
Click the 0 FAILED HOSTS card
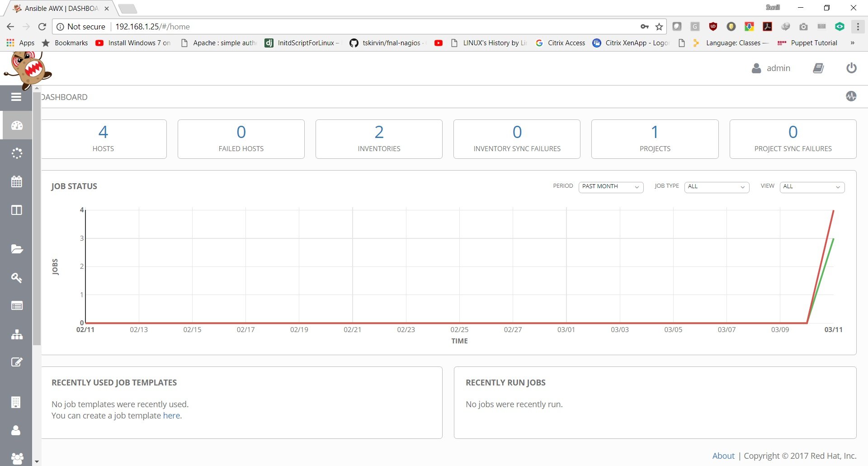[241, 139]
